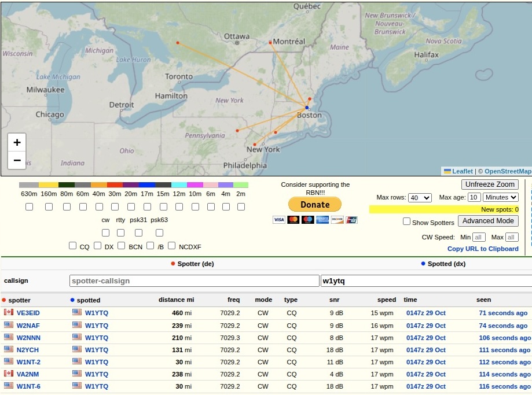
Task: Click the Canada flag beside VA2NM
Action: pyautogui.click(x=9, y=374)
